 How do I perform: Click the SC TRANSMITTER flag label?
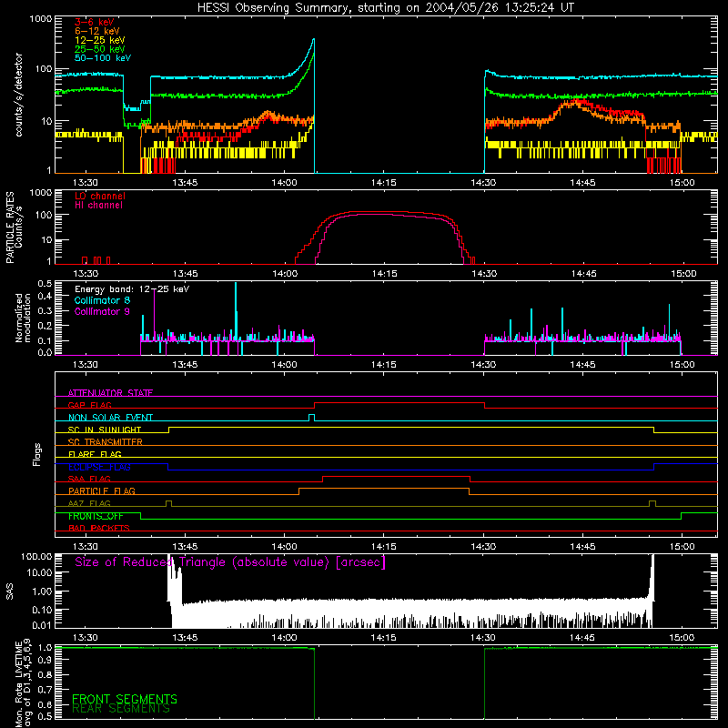coord(105,442)
